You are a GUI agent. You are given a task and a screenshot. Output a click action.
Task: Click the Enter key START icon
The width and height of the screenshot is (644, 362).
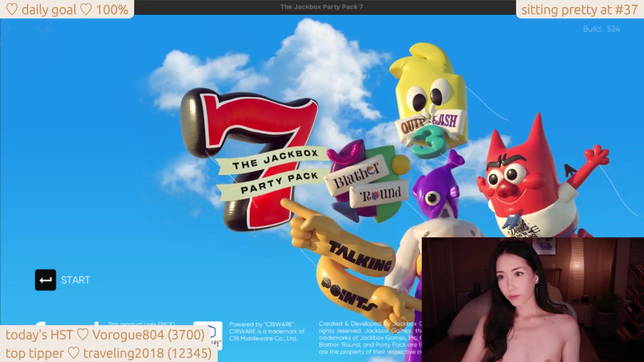pos(45,280)
